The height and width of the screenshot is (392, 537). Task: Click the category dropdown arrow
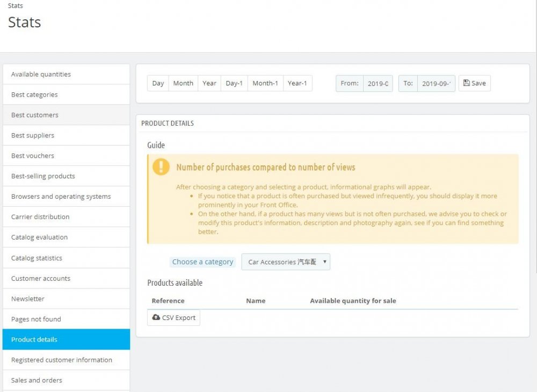point(325,262)
